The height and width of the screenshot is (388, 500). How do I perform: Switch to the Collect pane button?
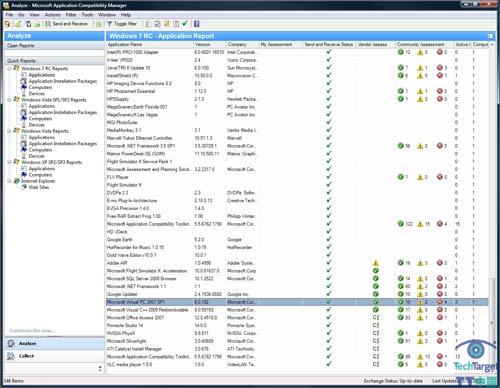point(54,356)
